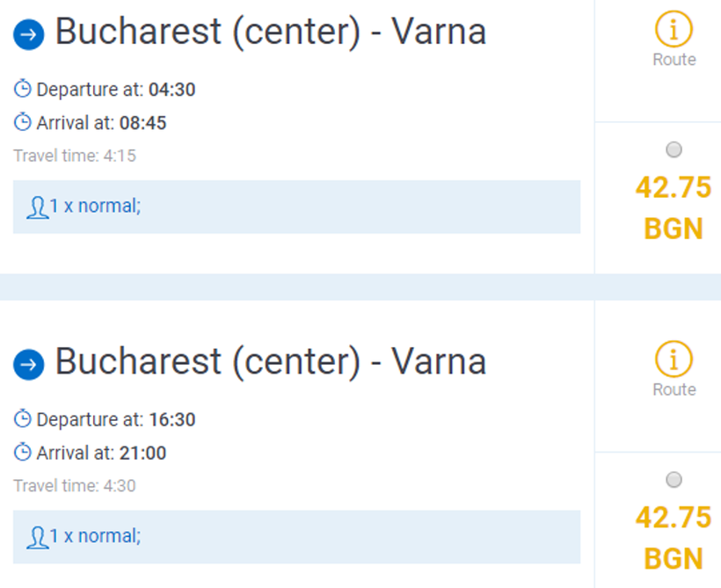Click the clock icon beside Arrival at 08:45
The width and height of the screenshot is (721, 588).
tap(23, 123)
